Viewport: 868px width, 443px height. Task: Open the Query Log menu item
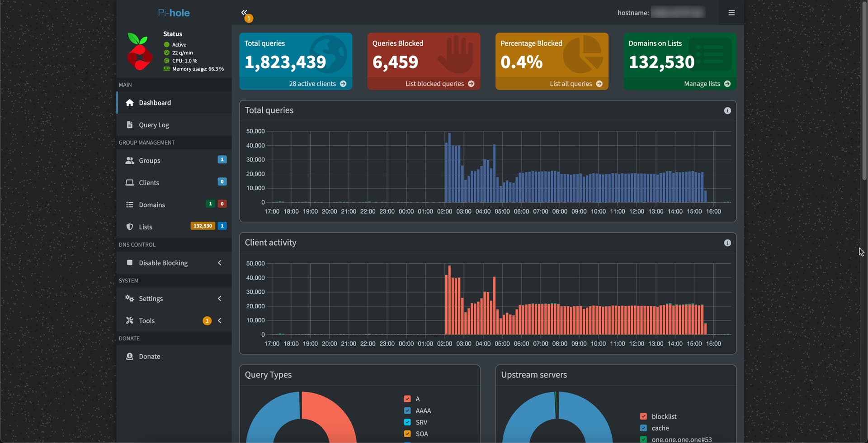[174, 125]
